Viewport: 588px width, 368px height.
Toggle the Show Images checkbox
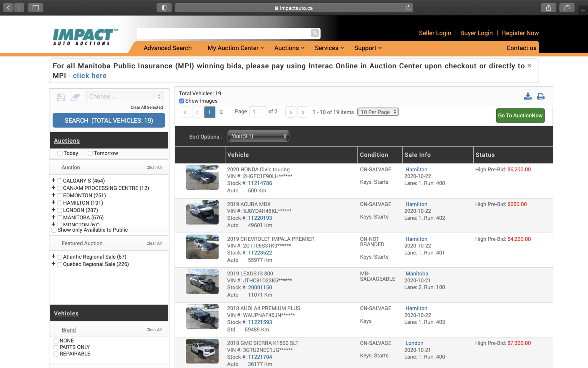point(182,101)
